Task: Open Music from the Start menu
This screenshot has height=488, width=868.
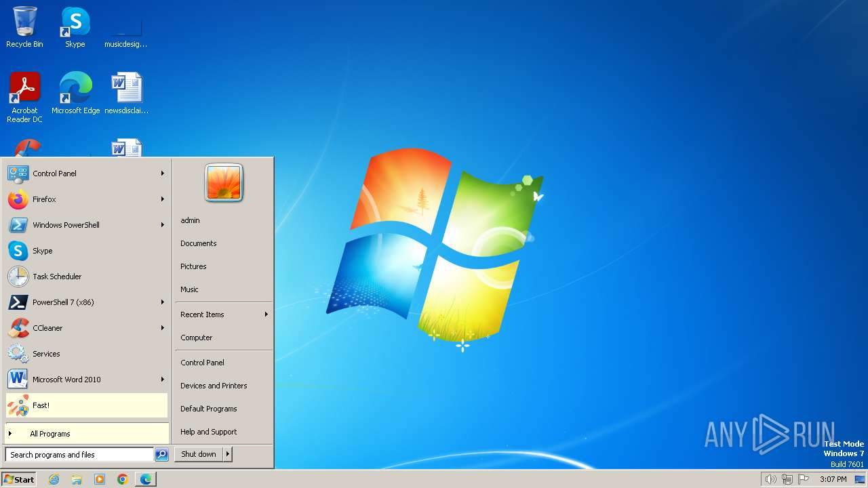Action: click(x=224, y=289)
